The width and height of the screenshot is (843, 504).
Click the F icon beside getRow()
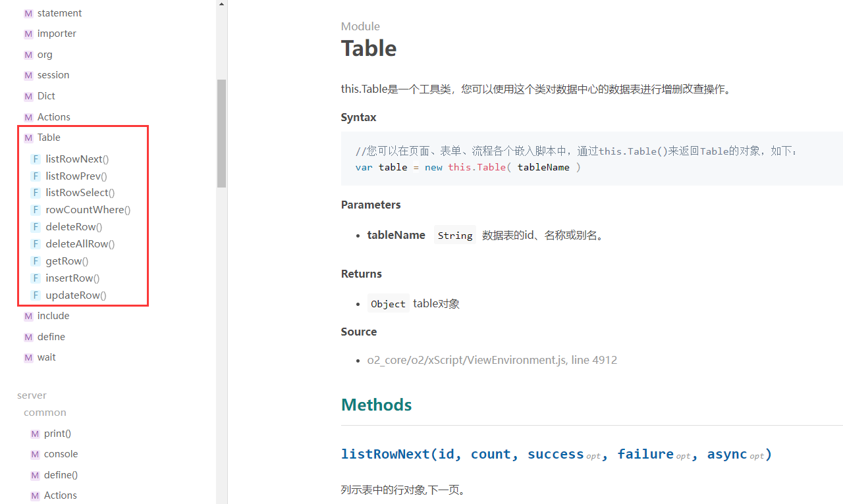click(36, 261)
